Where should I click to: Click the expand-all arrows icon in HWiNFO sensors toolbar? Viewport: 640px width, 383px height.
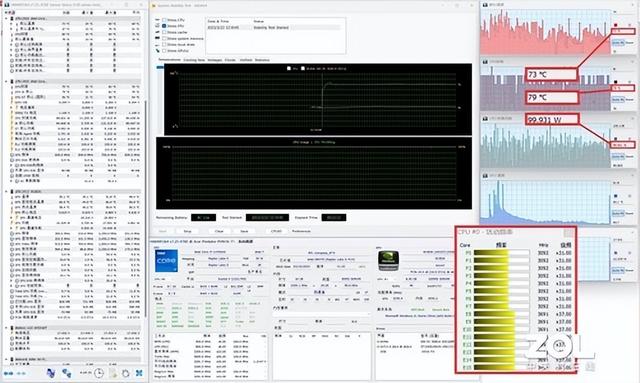8,373
